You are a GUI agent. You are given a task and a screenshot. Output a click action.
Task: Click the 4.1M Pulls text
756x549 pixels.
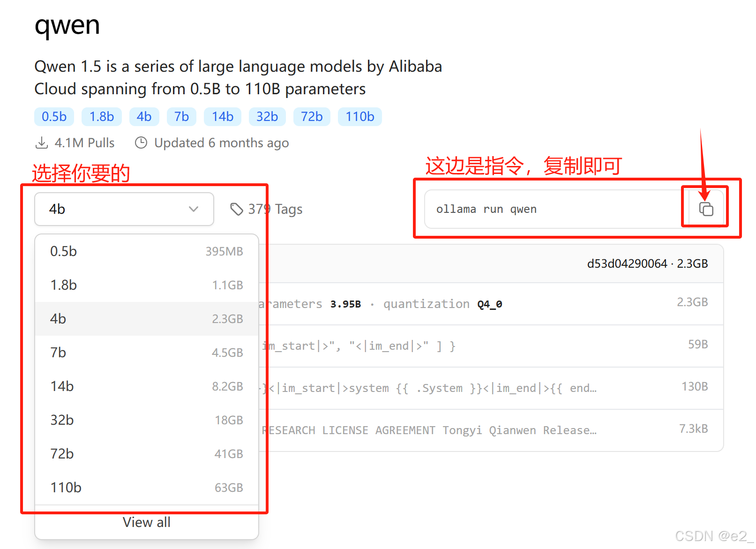[x=84, y=143]
